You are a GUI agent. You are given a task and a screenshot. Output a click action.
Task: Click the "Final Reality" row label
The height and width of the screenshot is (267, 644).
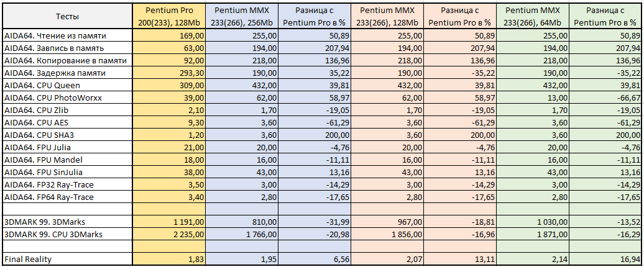point(67,259)
